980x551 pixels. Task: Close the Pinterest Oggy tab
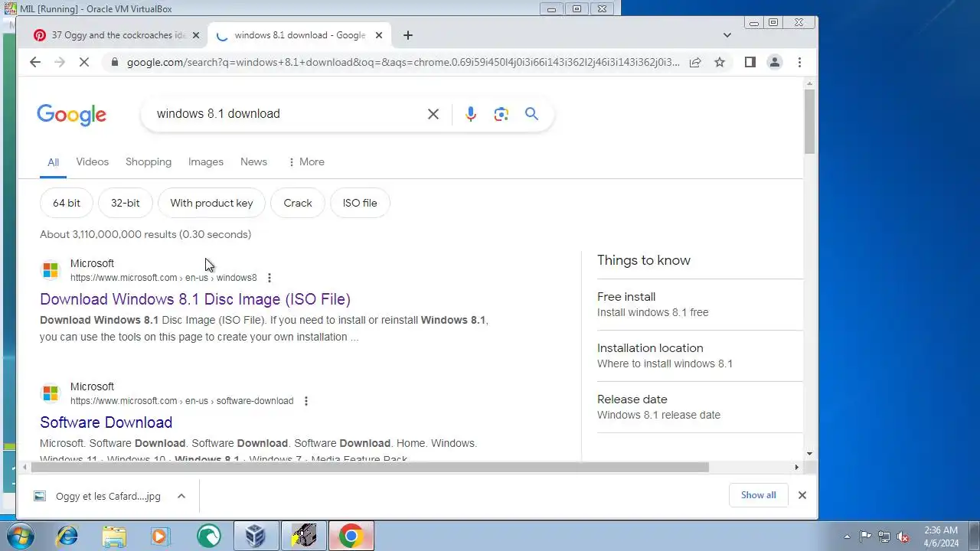point(196,35)
